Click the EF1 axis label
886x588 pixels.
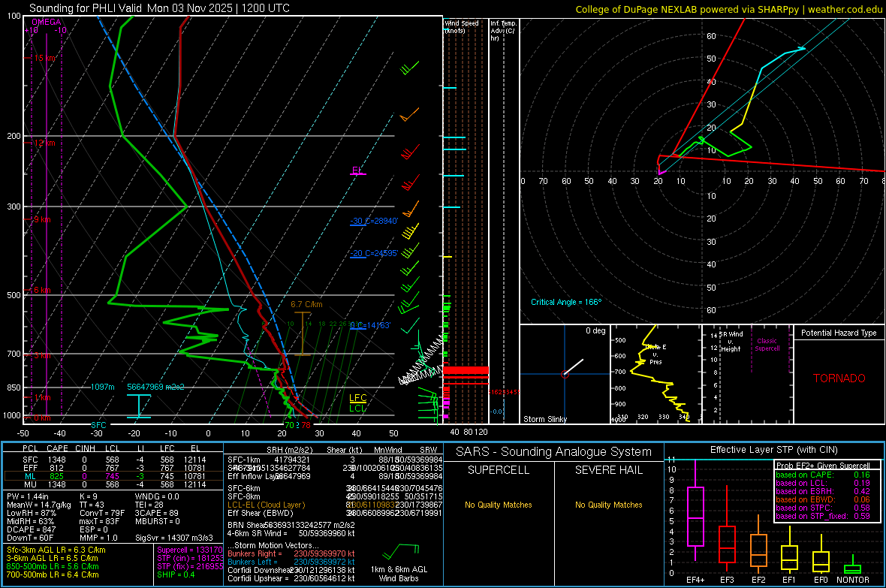[x=789, y=580]
